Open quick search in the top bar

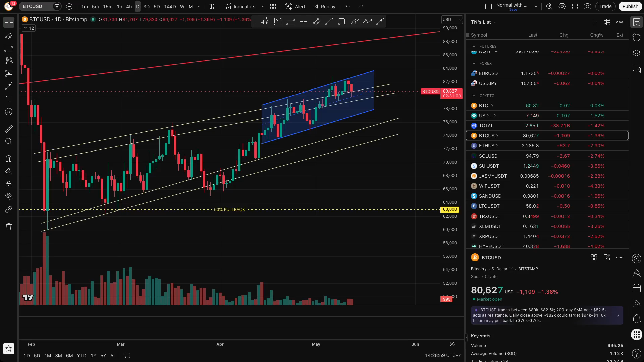[549, 6]
